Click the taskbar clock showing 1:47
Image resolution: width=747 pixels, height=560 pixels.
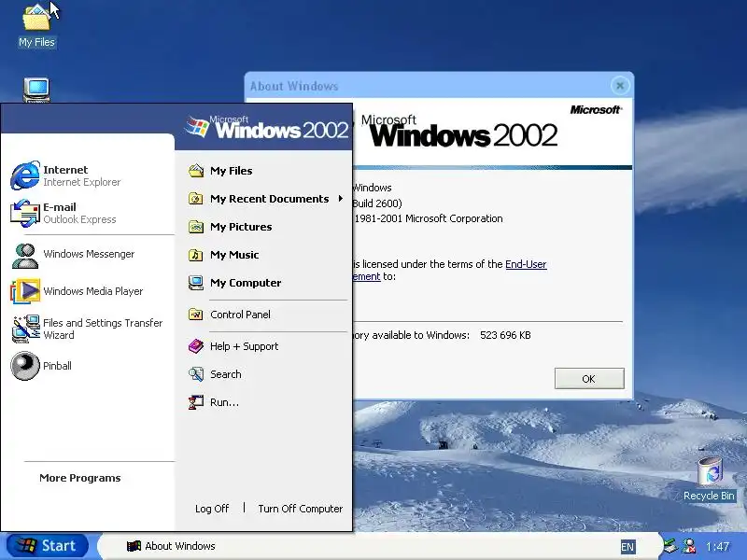(x=717, y=546)
